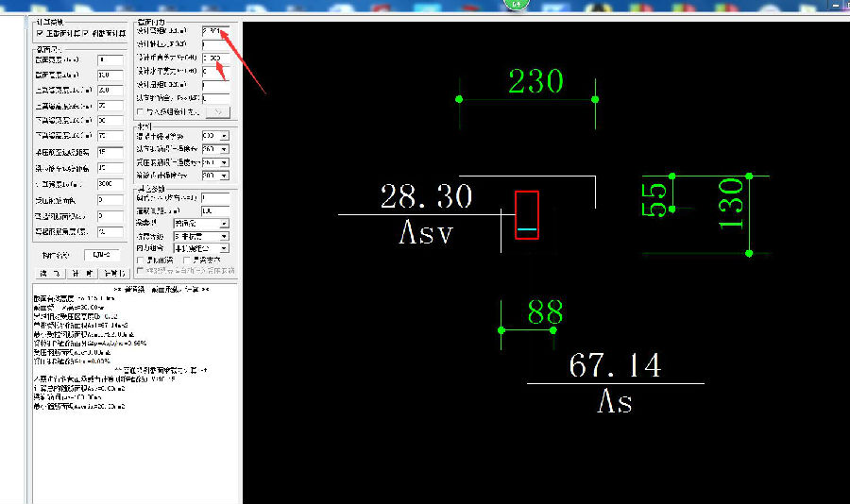
Task: Click the design torque T input field
Action: [215, 85]
